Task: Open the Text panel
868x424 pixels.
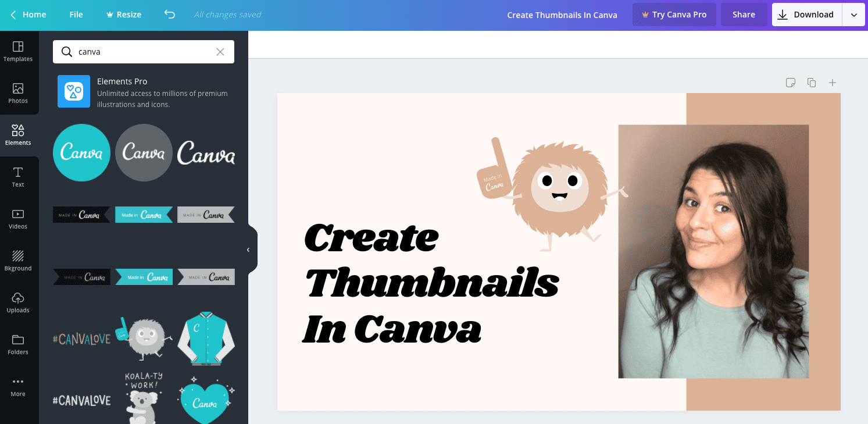Action: [18, 177]
